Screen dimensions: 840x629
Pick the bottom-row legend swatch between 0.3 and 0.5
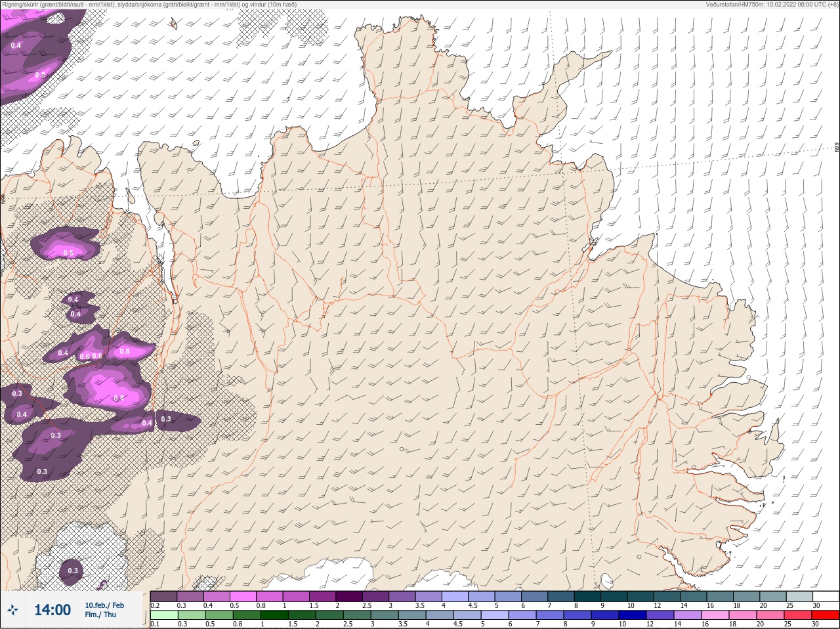point(192,615)
